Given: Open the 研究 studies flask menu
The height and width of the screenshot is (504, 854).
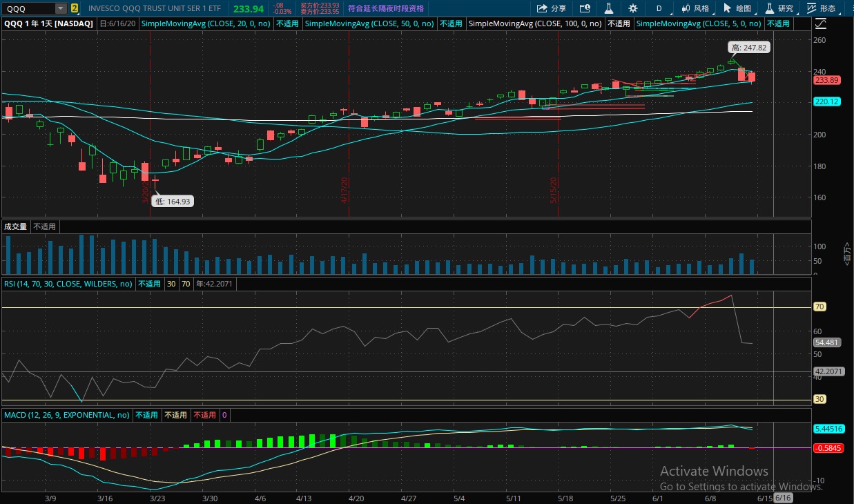Looking at the screenshot, I should click(779, 8).
